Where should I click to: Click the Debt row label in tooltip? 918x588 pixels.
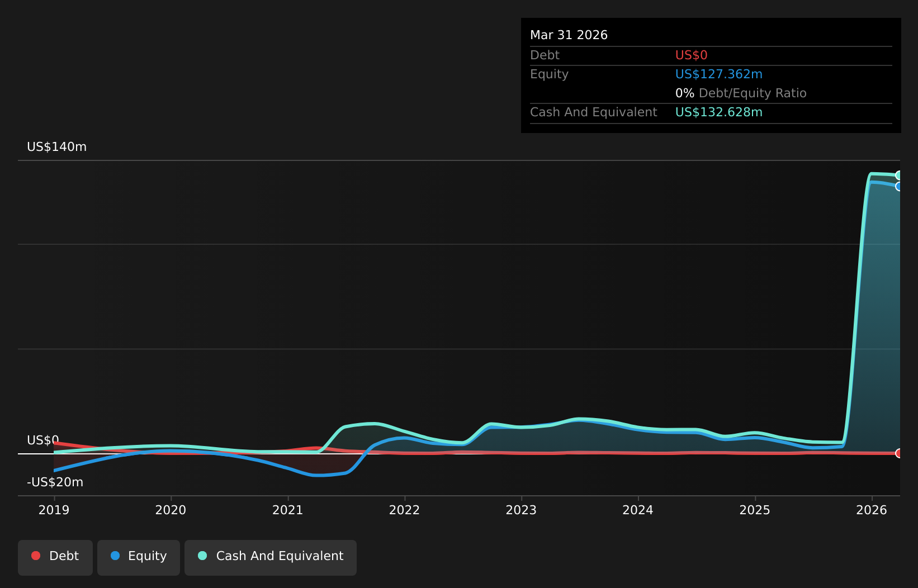[x=545, y=55]
